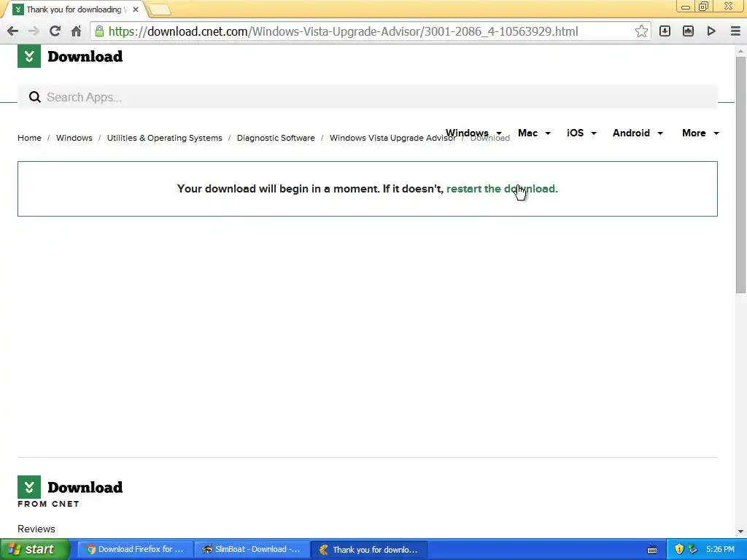Expand the Android platform dropdown

pyautogui.click(x=638, y=133)
